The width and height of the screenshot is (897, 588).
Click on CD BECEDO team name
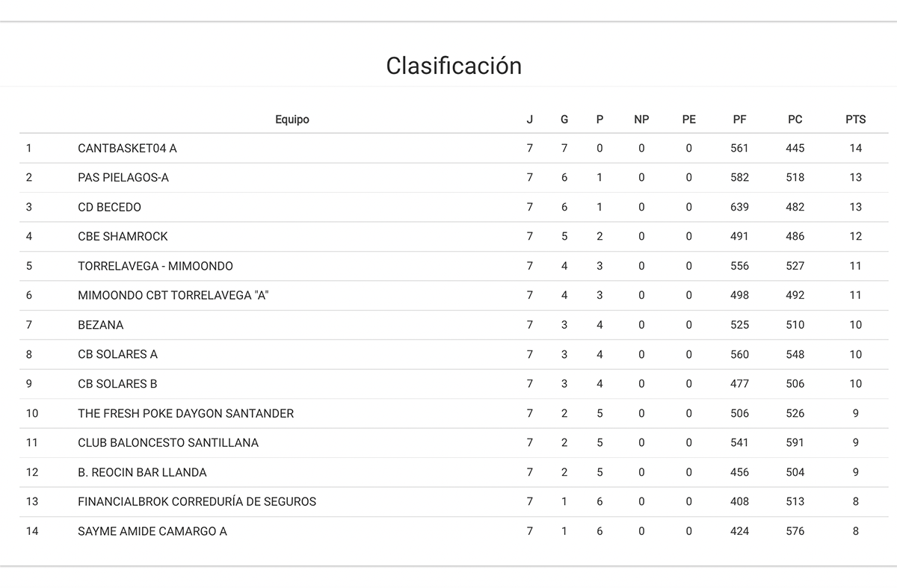point(109,207)
